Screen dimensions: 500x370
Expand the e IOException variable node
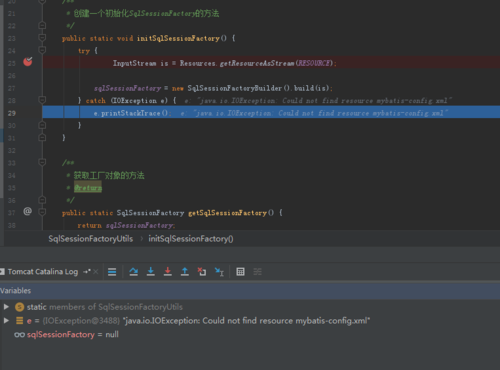[6, 321]
